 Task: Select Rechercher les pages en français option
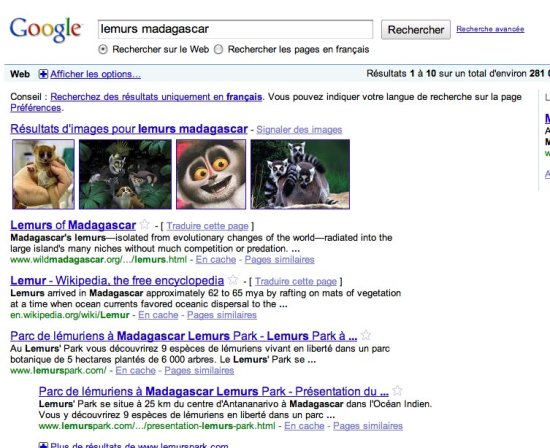pos(219,49)
